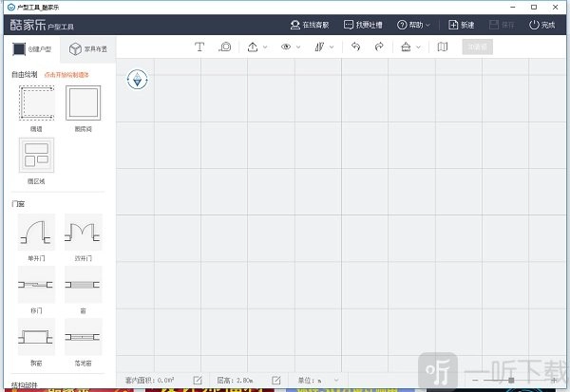
Task: Toggle the map/floor plan view icon
Action: [x=443, y=47]
